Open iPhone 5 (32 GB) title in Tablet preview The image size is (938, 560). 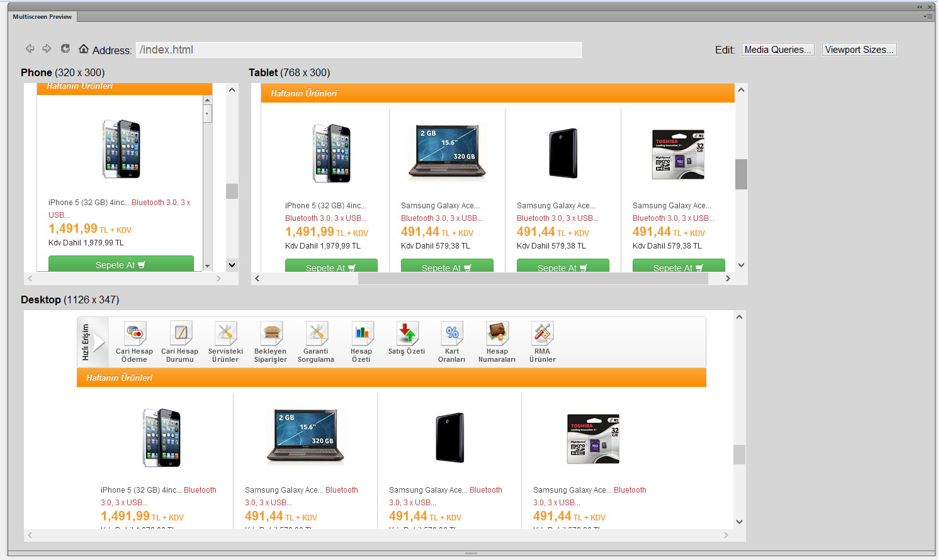click(x=325, y=206)
